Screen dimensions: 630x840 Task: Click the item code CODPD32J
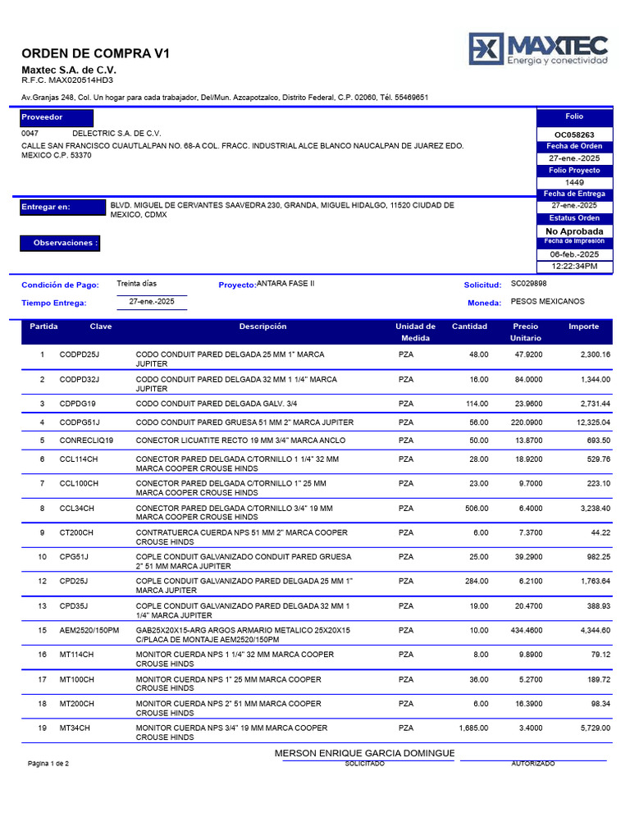click(x=80, y=380)
